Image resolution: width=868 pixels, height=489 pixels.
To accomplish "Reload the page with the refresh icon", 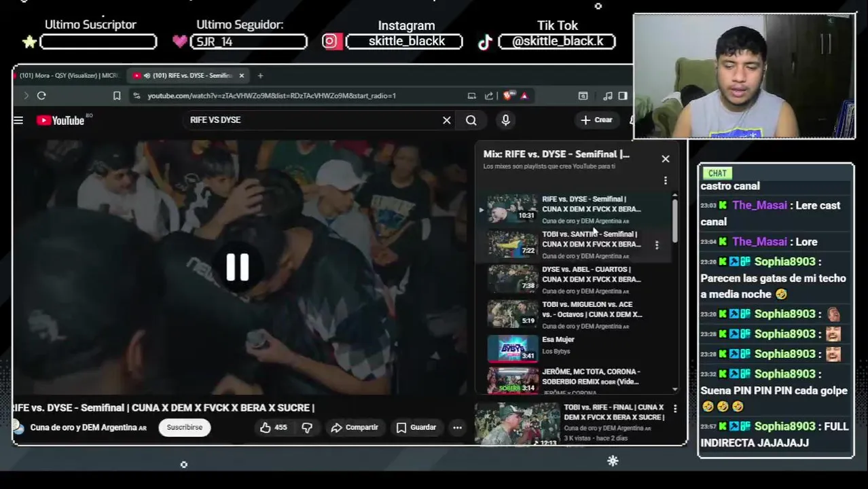I will coord(41,96).
